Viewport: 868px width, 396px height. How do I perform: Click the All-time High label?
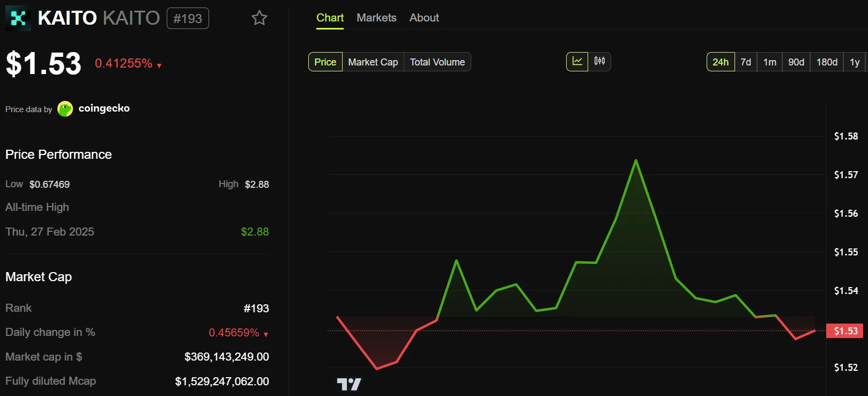[x=37, y=207]
